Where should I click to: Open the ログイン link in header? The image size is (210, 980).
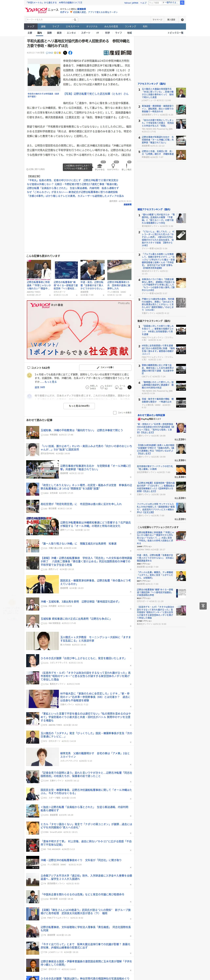(64, 12)
